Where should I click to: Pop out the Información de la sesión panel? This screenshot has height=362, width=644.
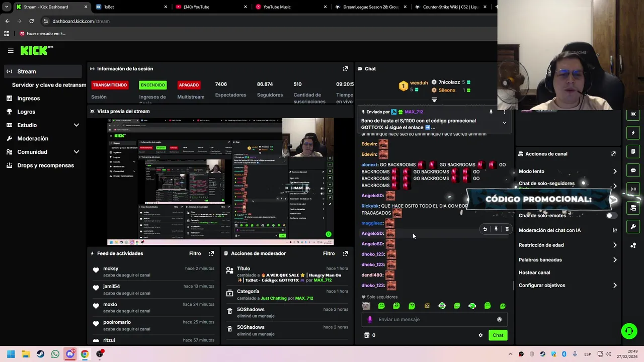coord(345,69)
